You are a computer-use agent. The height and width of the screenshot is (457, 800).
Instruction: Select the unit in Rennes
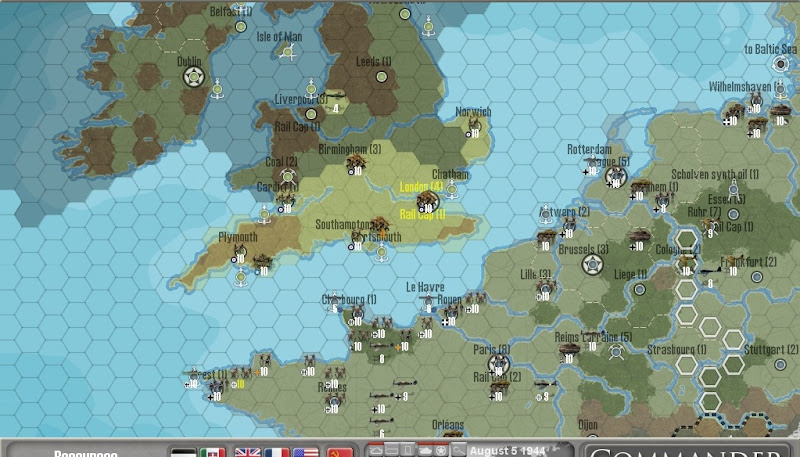(x=335, y=402)
